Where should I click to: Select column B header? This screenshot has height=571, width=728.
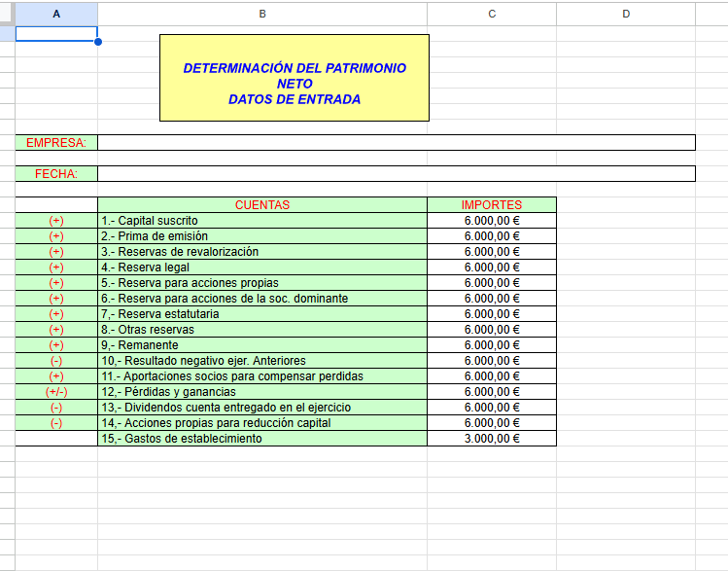pyautogui.click(x=262, y=14)
